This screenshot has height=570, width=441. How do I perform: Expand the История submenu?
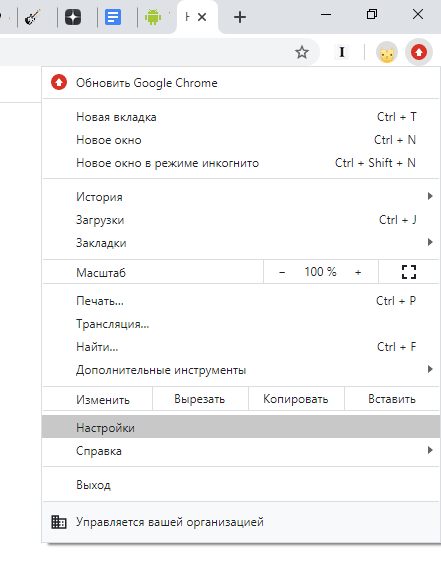tap(241, 197)
